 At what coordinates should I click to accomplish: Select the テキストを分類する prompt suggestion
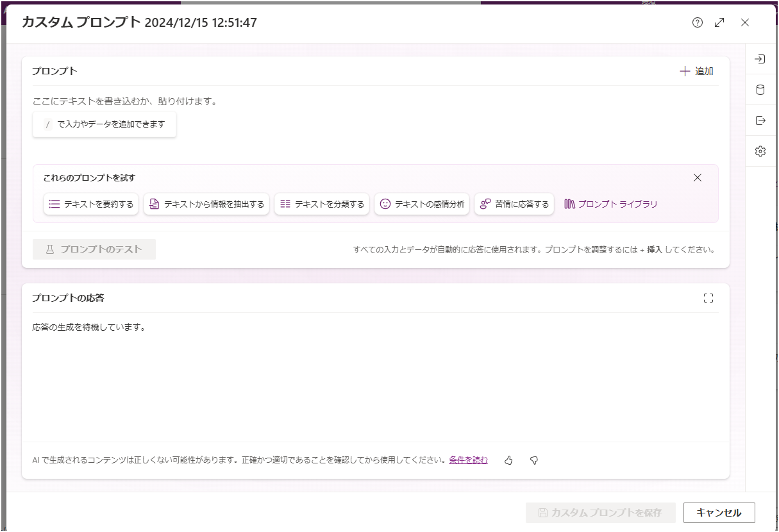click(322, 204)
